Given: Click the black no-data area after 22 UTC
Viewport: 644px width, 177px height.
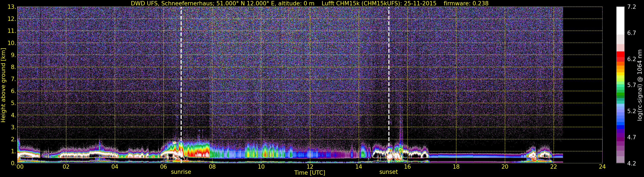Looking at the screenshot, I should point(582,85).
